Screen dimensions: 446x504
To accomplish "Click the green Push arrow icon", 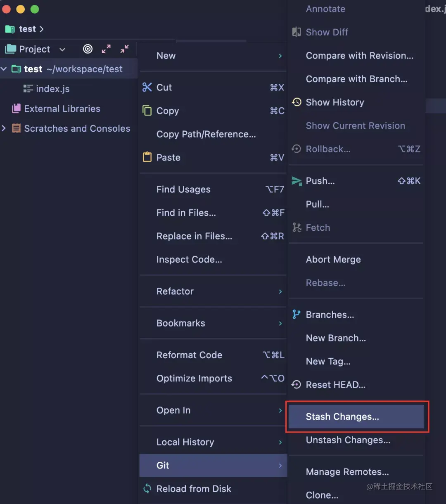I will tap(297, 181).
